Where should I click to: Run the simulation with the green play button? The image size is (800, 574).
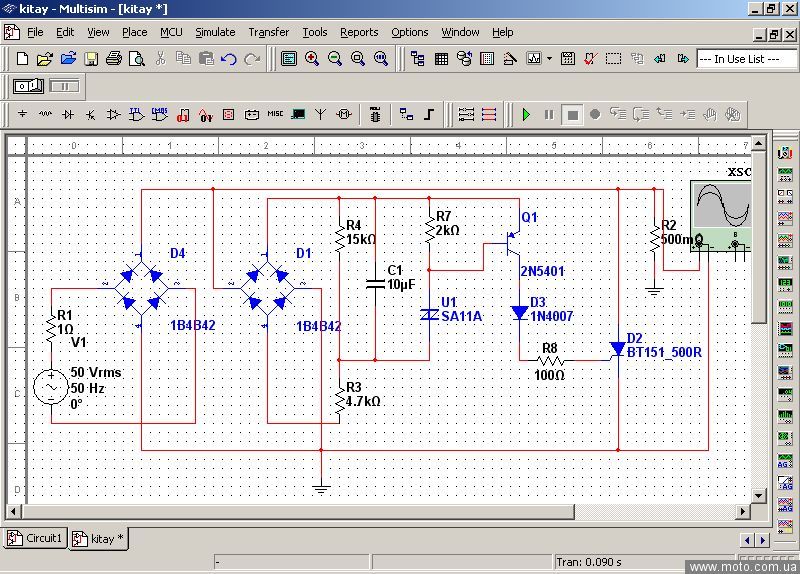pyautogui.click(x=526, y=115)
